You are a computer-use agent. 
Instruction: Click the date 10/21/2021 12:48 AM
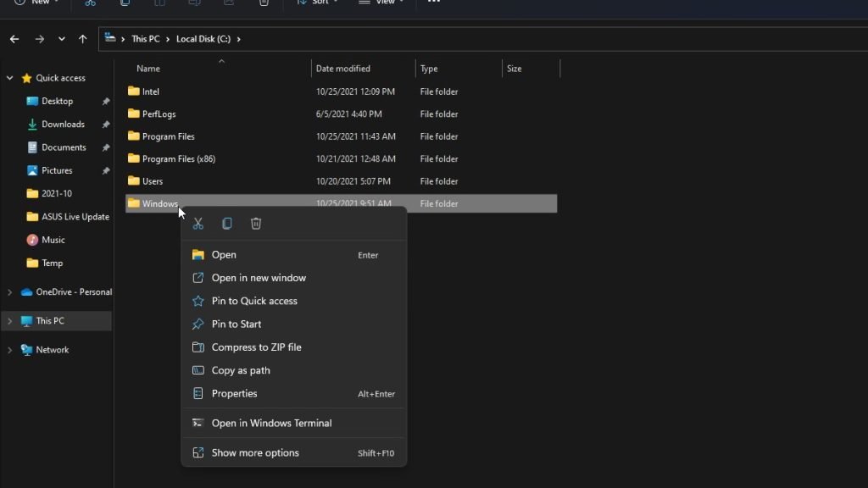[356, 158]
